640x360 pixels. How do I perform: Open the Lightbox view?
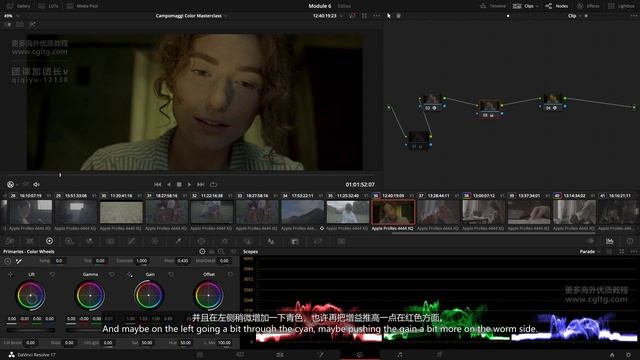(621, 6)
